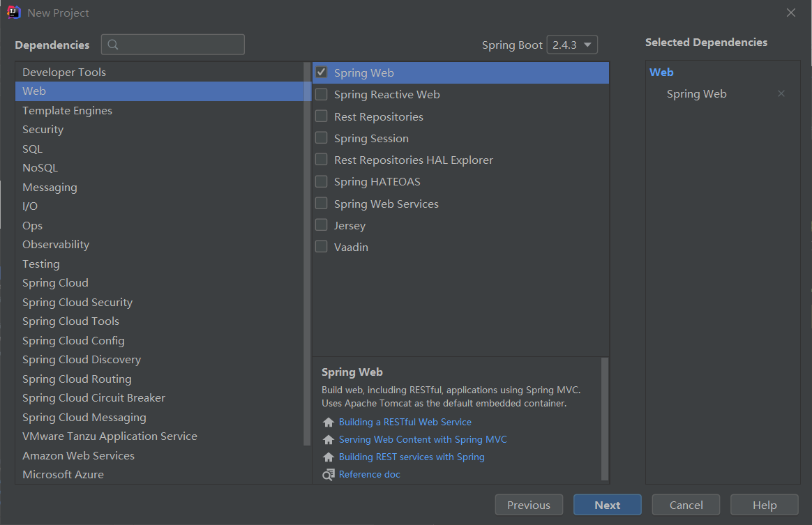Screen dimensions: 812x525
Task: Check the Vaadin dependency checkbox
Action: point(322,247)
